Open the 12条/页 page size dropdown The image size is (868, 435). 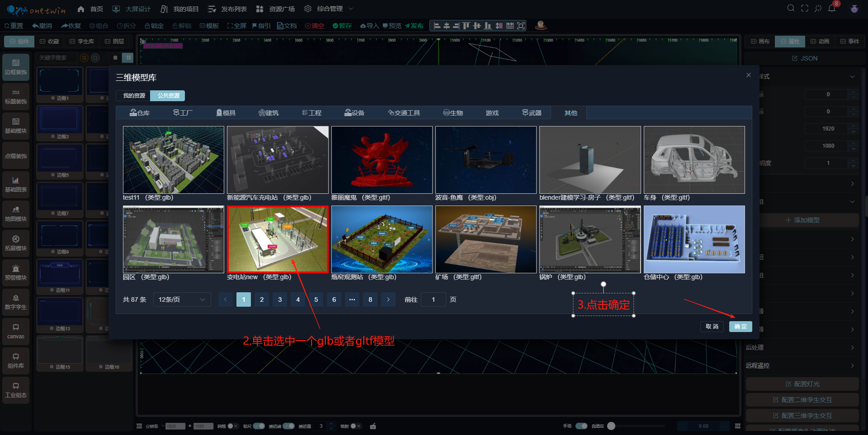point(182,299)
